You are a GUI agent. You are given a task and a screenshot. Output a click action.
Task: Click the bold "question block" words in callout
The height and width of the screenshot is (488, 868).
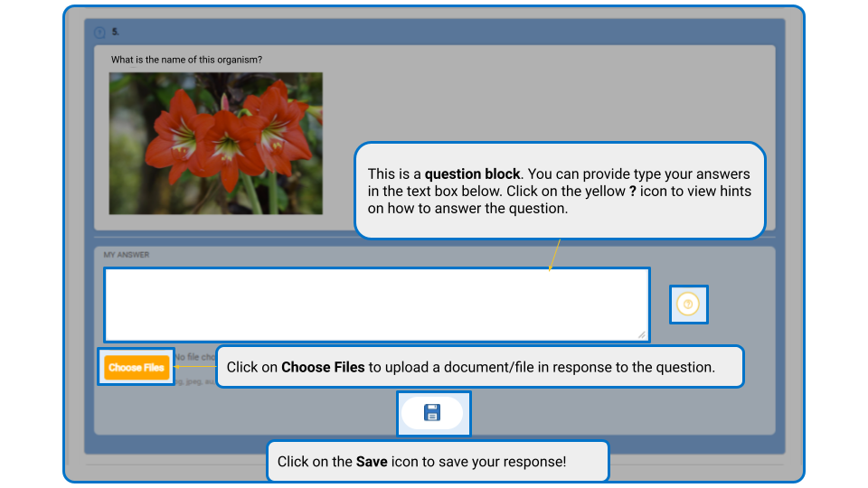pyautogui.click(x=472, y=174)
